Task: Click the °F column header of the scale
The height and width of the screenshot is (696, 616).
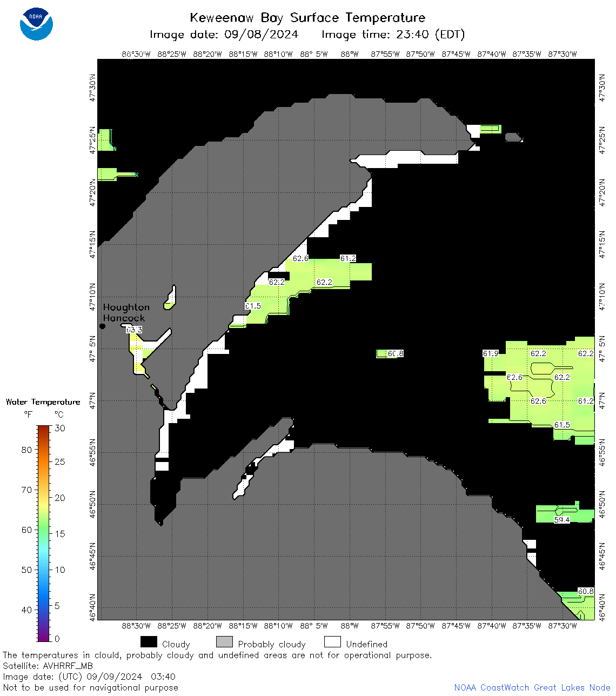Action: [28, 414]
